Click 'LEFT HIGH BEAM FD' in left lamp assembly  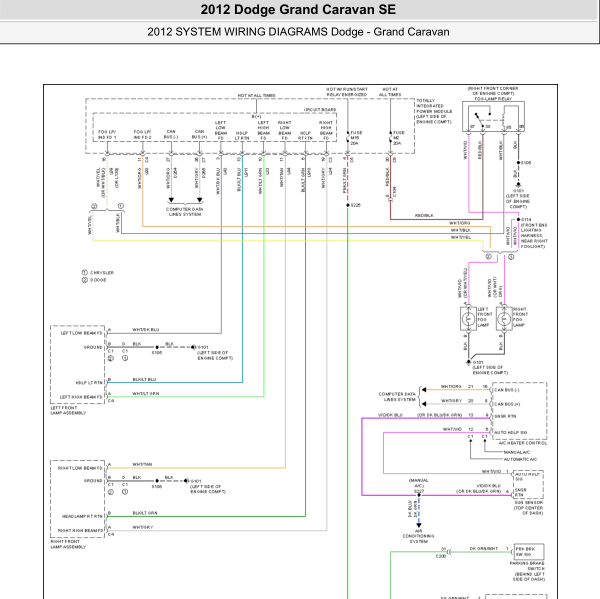(81, 397)
